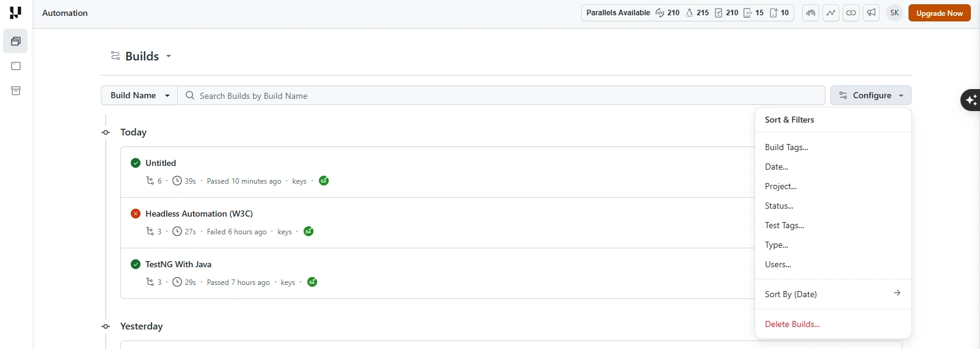Click the link chain icon in top bar
The height and width of the screenshot is (349, 980).
pos(851,13)
